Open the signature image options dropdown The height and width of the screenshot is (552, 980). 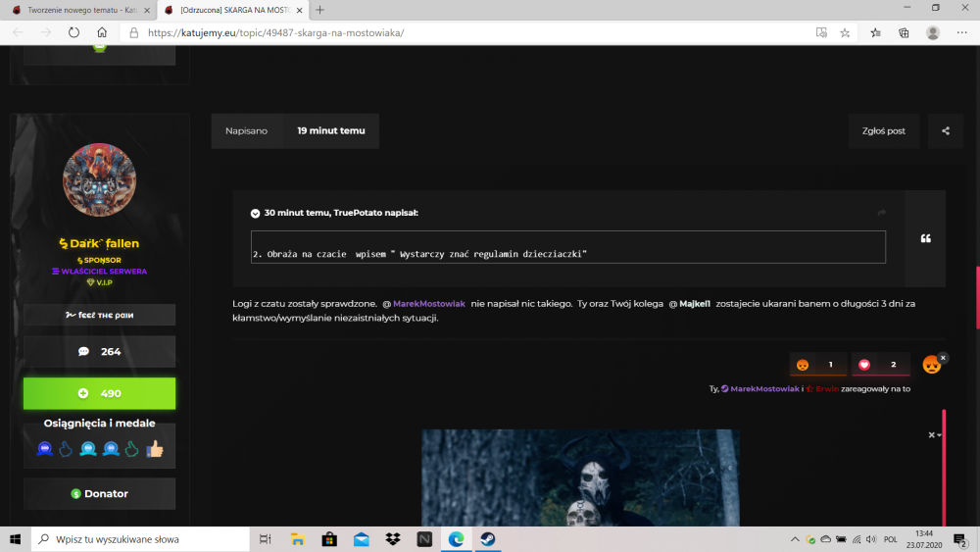click(x=934, y=434)
